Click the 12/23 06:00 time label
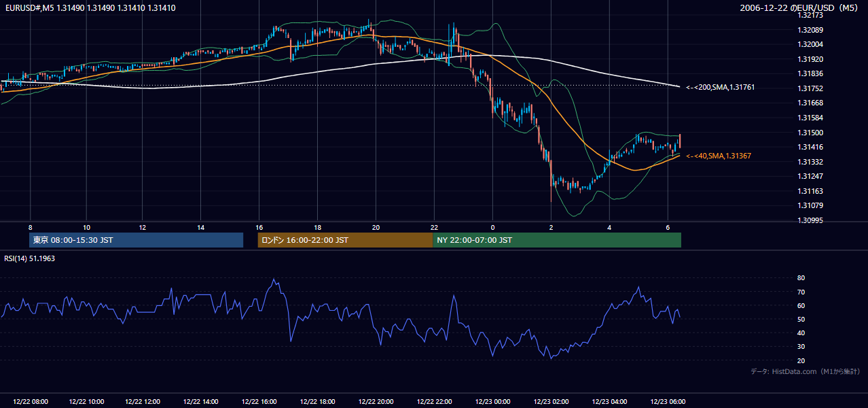The width and height of the screenshot is (868, 408). [668, 401]
